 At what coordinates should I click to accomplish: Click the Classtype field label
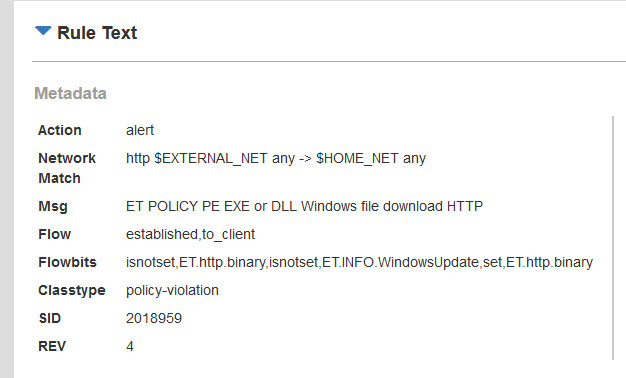[71, 290]
